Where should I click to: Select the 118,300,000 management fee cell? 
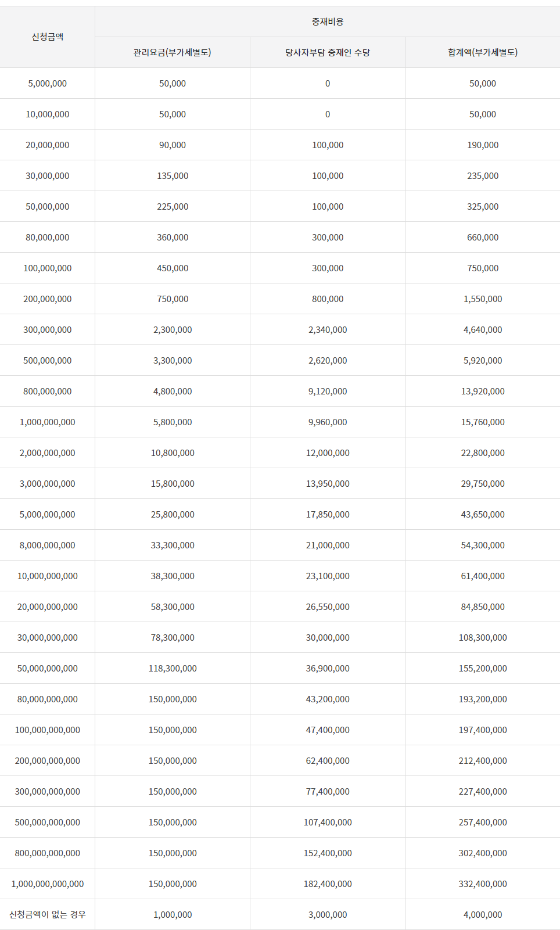[173, 668]
